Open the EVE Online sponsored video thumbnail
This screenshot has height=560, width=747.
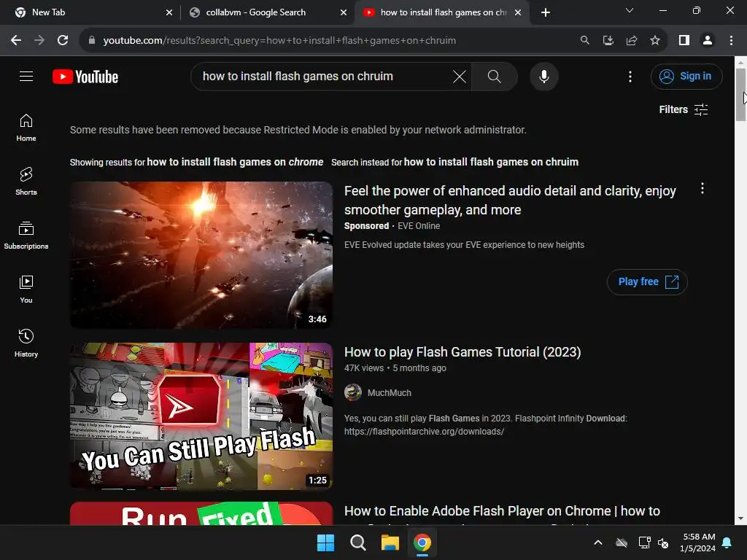point(201,254)
